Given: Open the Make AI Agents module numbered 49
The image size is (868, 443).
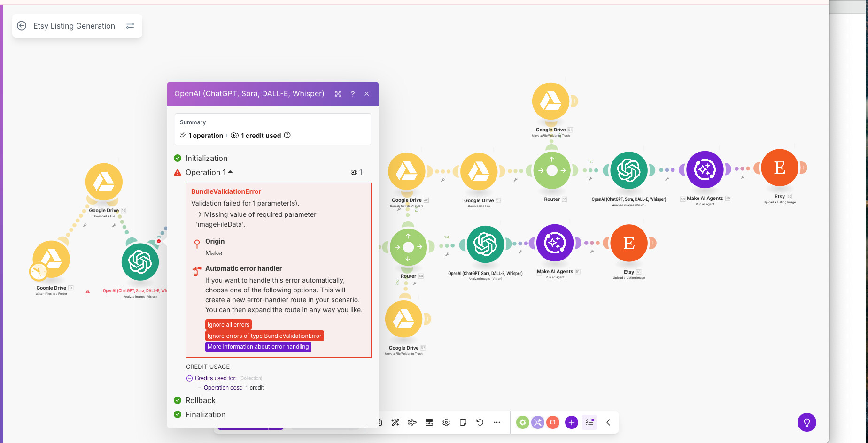Looking at the screenshot, I should point(705,169).
